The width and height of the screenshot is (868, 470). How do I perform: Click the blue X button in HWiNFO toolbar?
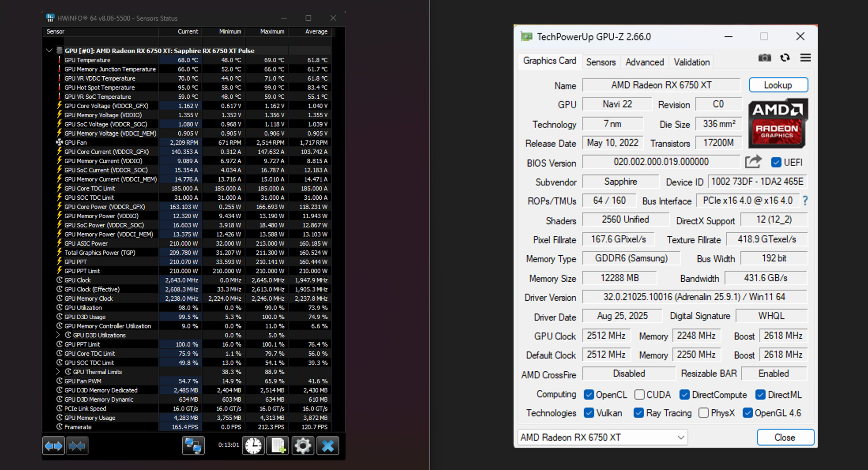click(328, 446)
